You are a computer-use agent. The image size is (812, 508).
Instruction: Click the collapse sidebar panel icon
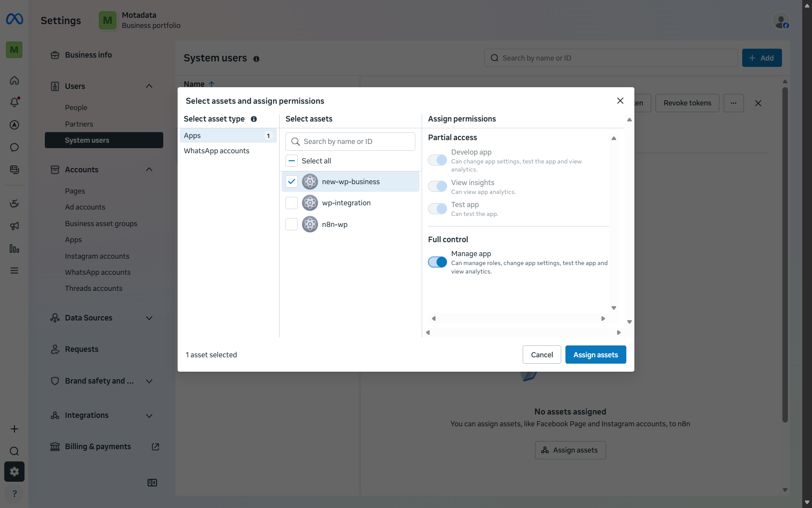point(152,483)
